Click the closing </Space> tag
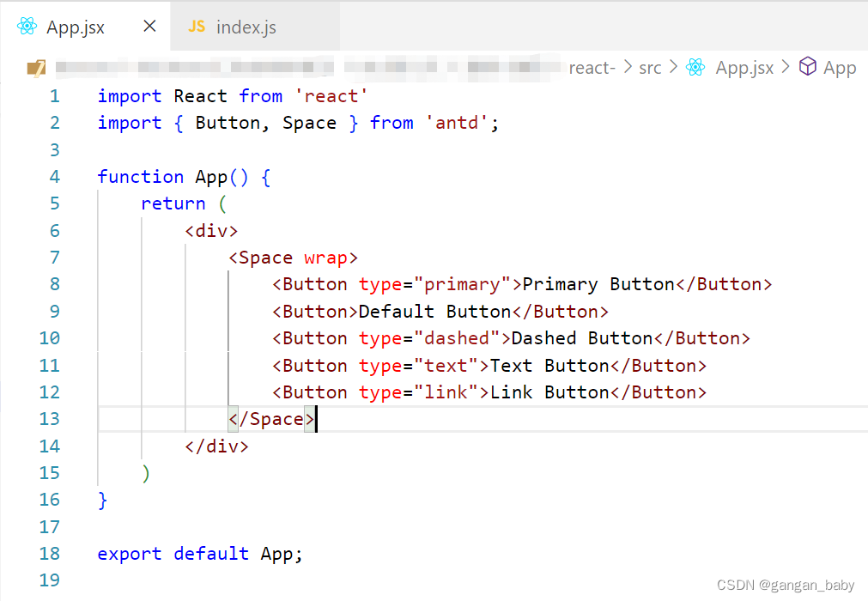Viewport: 868px width, 601px height. 272,419
